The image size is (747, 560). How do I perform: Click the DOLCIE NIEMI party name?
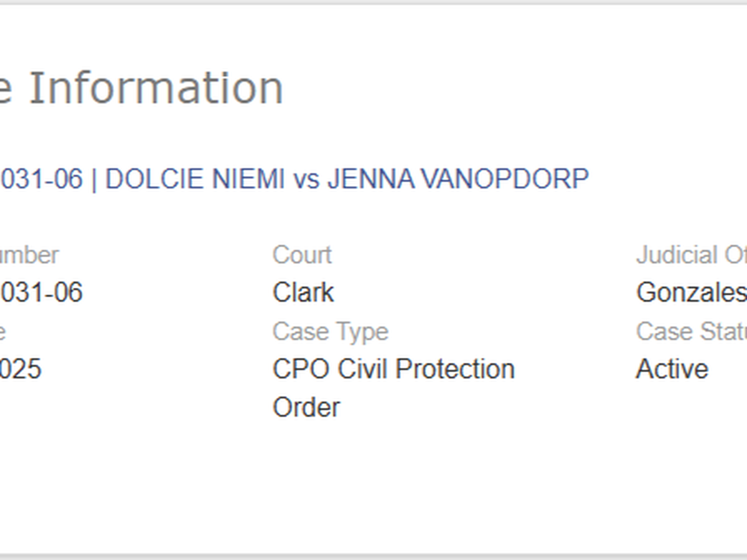(194, 179)
